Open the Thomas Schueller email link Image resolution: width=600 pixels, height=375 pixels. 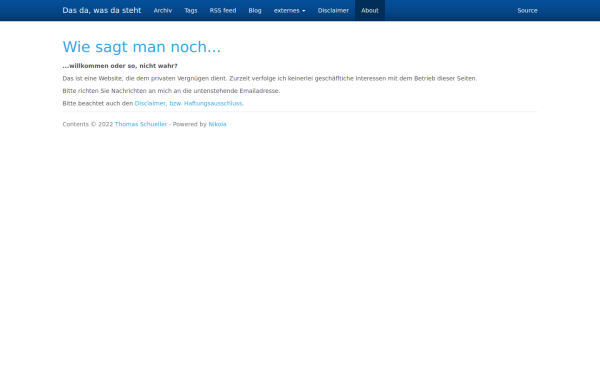tap(141, 124)
